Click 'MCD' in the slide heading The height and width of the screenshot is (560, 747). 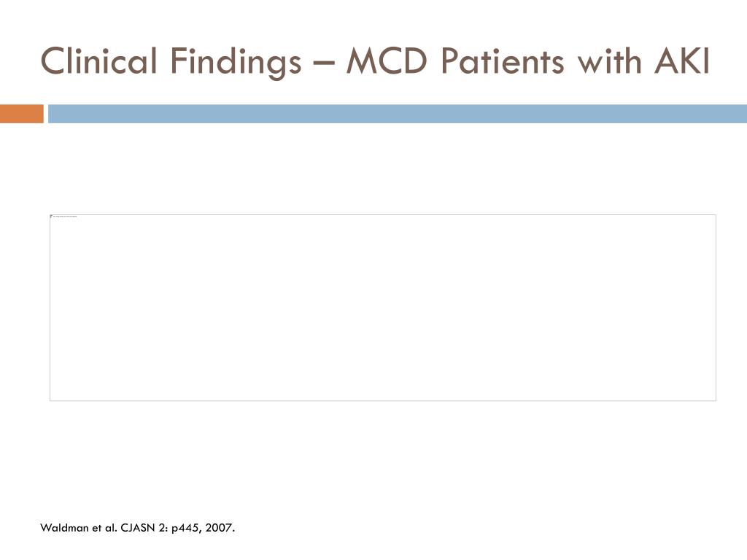point(387,61)
